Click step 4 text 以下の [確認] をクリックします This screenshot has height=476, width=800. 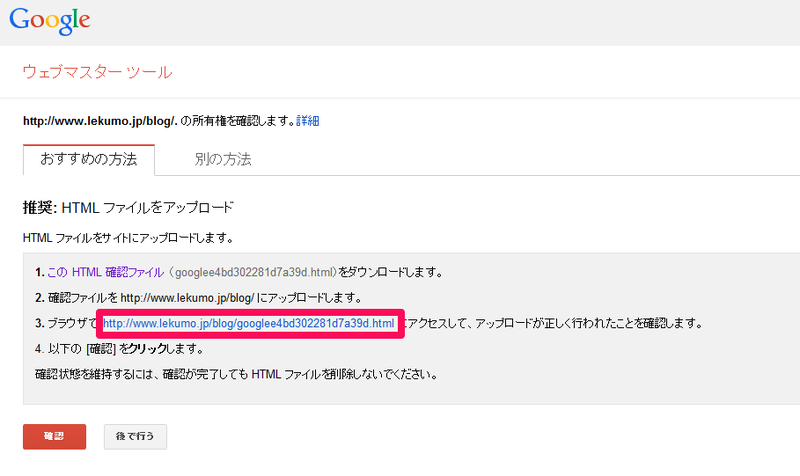(119, 349)
